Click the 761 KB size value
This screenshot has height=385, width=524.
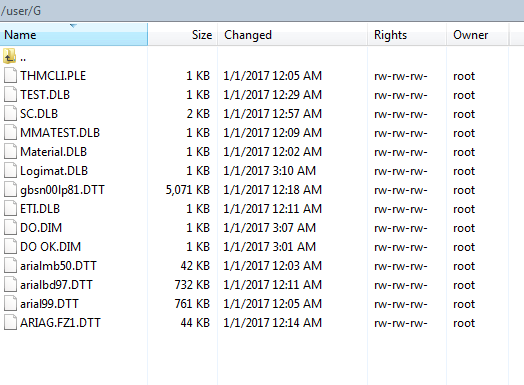coord(192,304)
